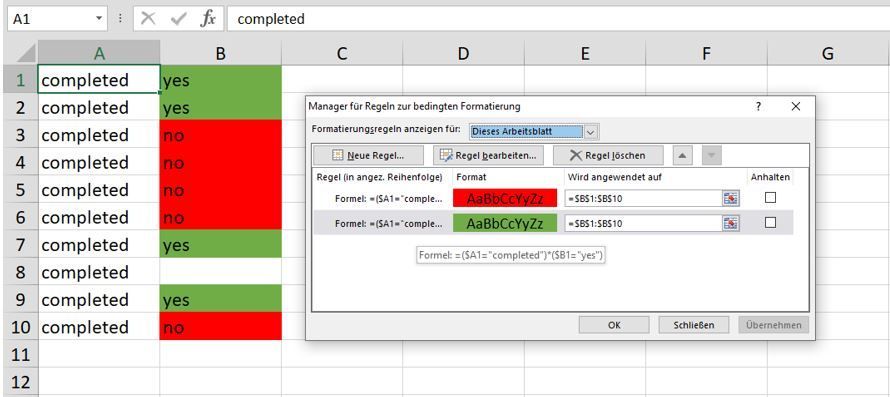
Task: Select column G header
Action: [x=828, y=53]
